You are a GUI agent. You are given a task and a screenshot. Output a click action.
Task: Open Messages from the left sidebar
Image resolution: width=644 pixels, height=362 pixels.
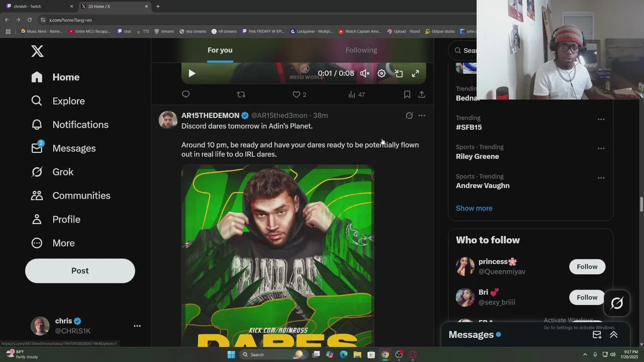tap(63, 148)
